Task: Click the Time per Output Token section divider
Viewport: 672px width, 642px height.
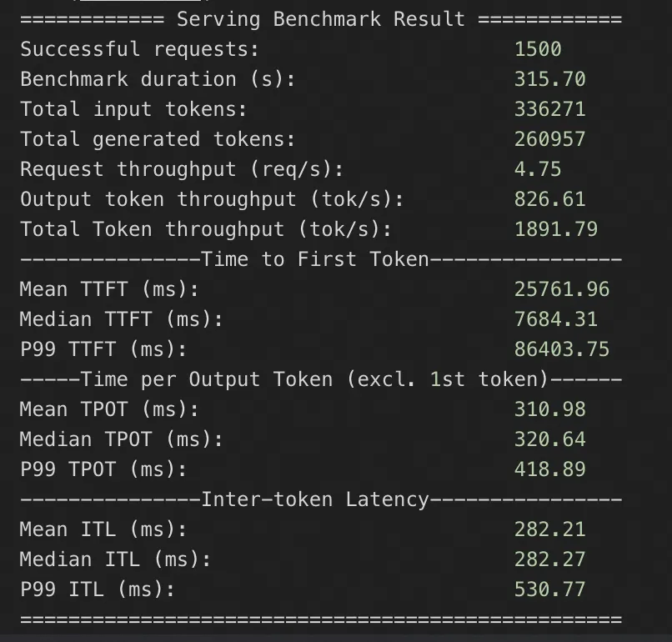Action: point(320,379)
